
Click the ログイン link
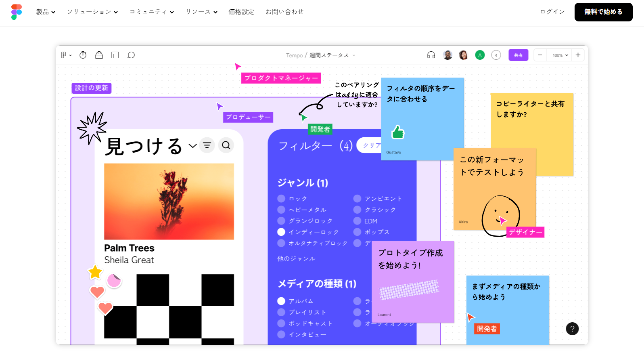pyautogui.click(x=552, y=12)
